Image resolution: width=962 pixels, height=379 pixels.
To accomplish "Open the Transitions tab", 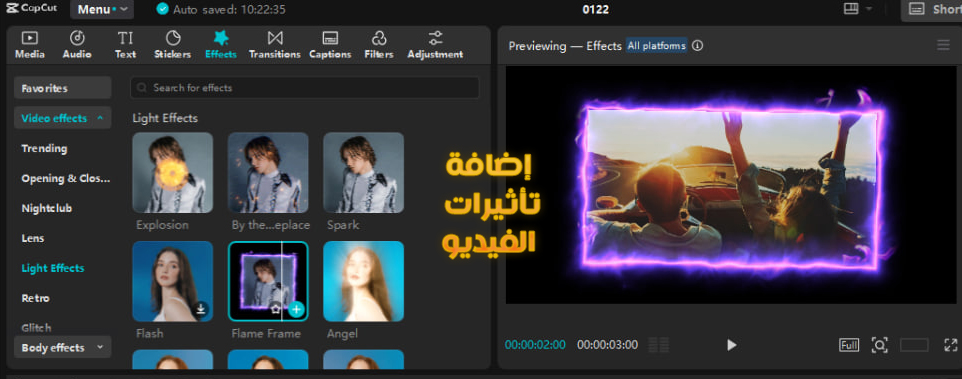I will tap(275, 45).
